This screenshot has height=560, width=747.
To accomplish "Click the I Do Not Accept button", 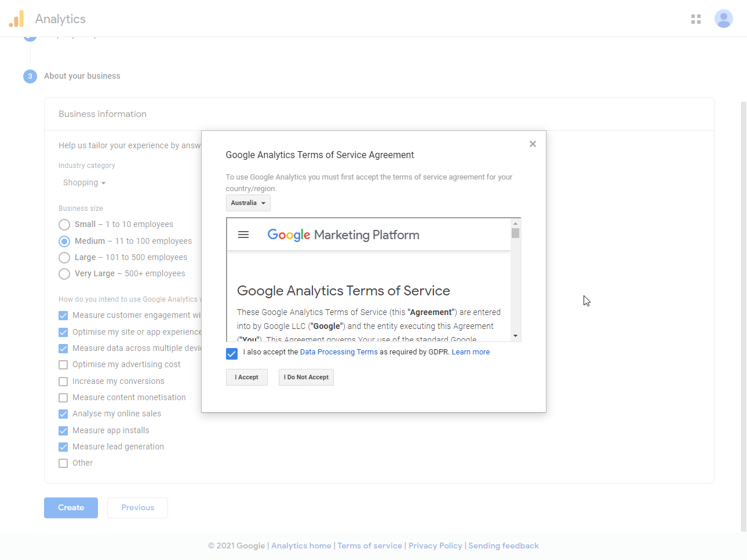I will tap(306, 377).
